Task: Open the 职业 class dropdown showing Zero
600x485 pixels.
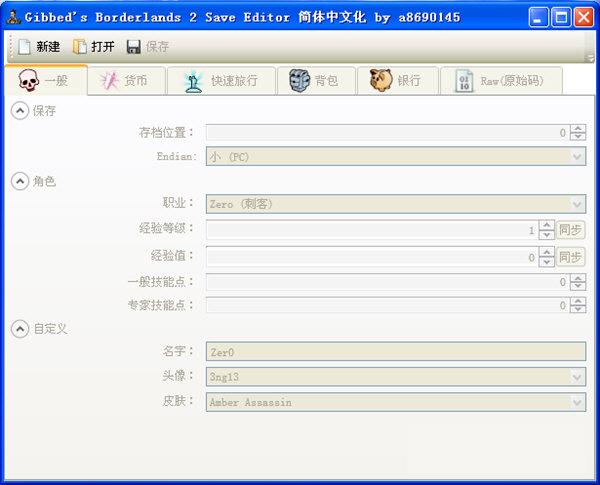Action: (577, 204)
